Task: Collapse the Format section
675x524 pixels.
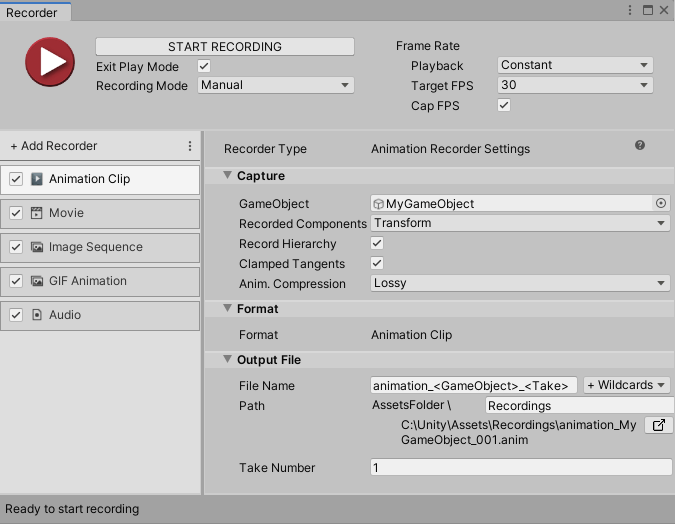Action: 227,308
